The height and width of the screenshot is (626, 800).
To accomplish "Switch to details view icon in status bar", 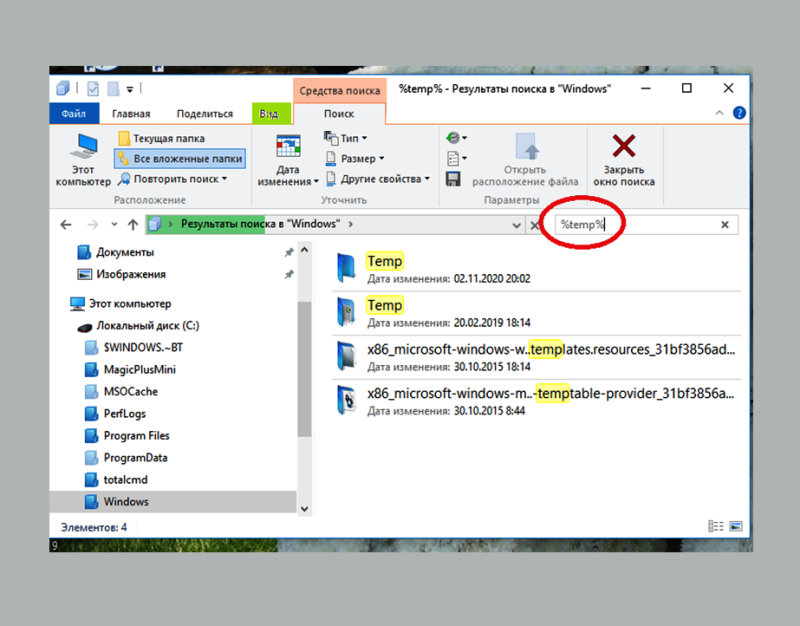I will [x=715, y=526].
